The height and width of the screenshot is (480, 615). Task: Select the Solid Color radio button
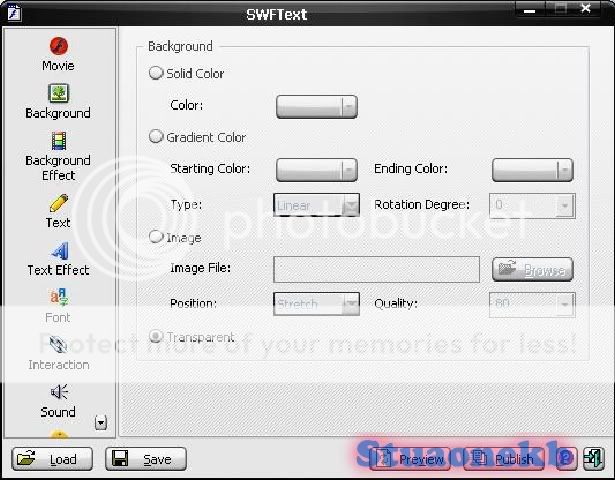pos(156,73)
